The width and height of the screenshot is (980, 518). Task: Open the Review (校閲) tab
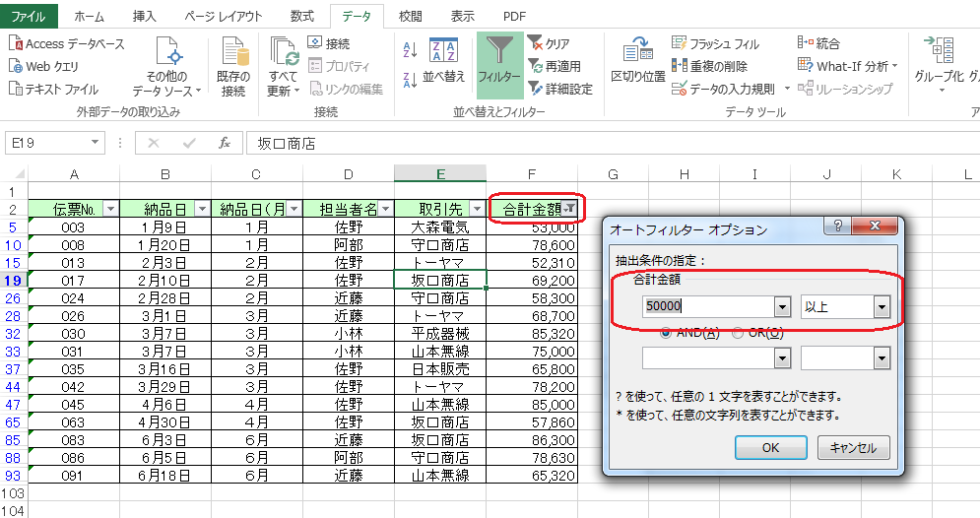pyautogui.click(x=411, y=16)
